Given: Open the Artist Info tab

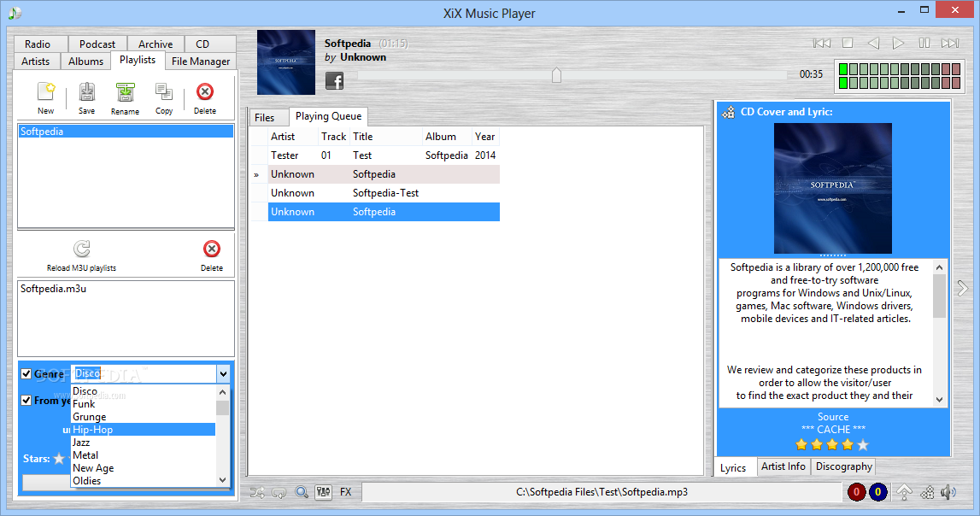Looking at the screenshot, I should pos(783,466).
